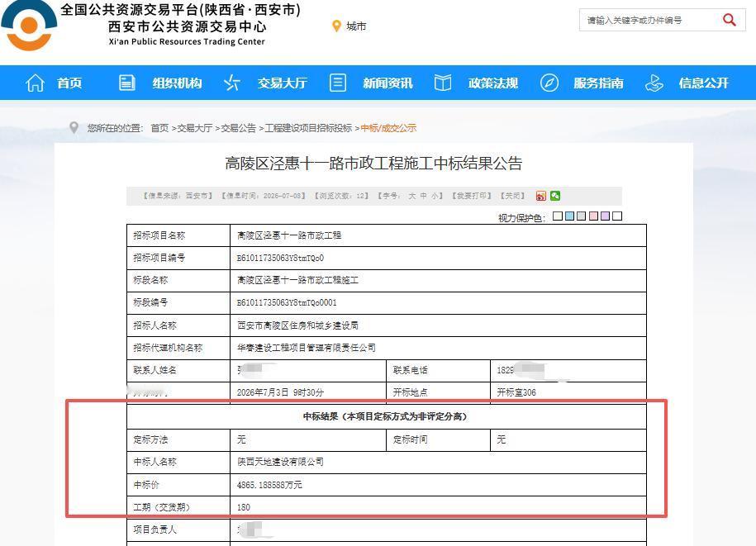756x546 pixels.
Task: Click the 中标结果 section header row
Action: (x=386, y=416)
